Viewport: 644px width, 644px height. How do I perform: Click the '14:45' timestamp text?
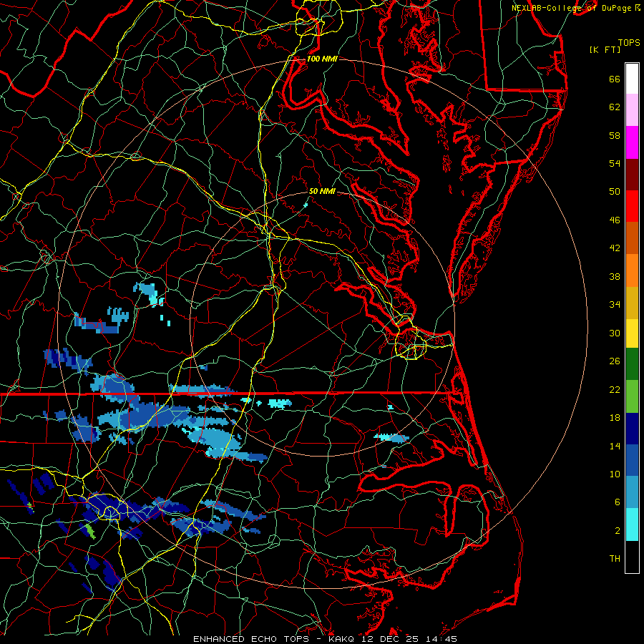pos(440,639)
